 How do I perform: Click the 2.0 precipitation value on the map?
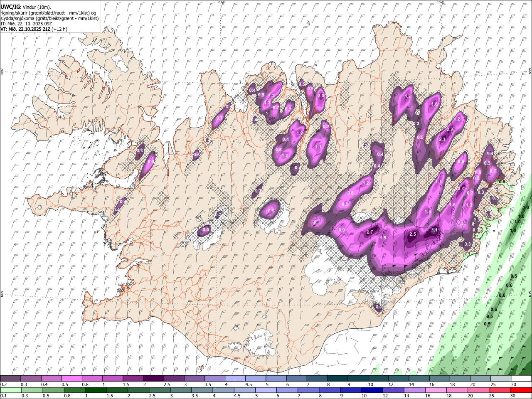(320, 96)
